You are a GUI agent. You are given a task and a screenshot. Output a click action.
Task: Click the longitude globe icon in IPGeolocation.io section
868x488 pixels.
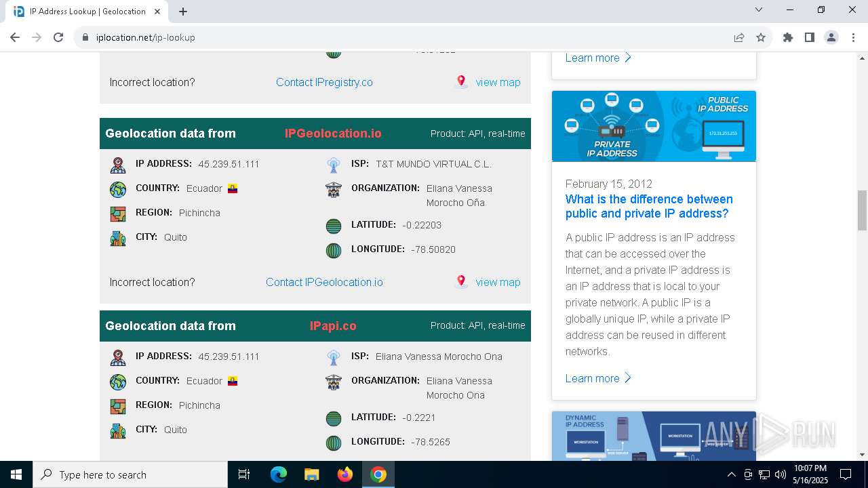[x=333, y=250]
